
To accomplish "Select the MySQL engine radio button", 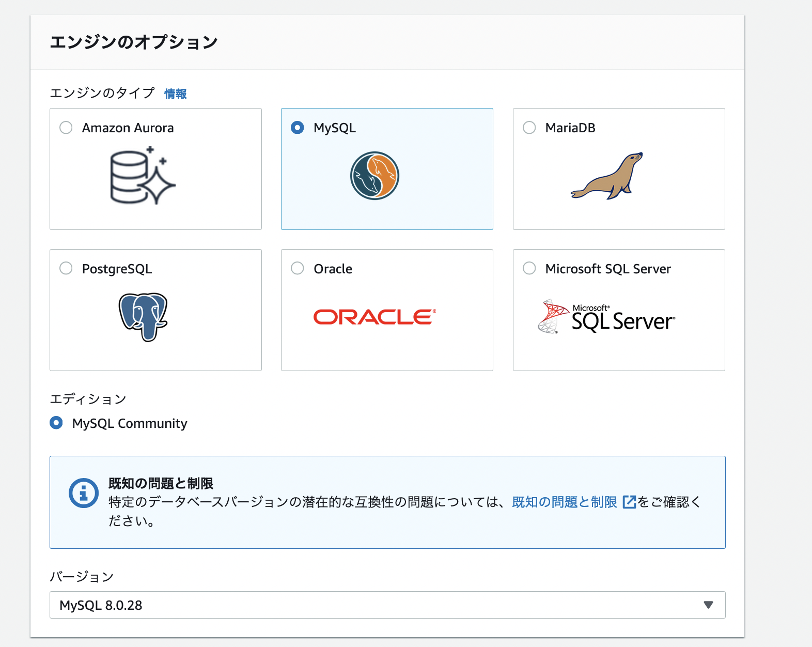I will 298,127.
